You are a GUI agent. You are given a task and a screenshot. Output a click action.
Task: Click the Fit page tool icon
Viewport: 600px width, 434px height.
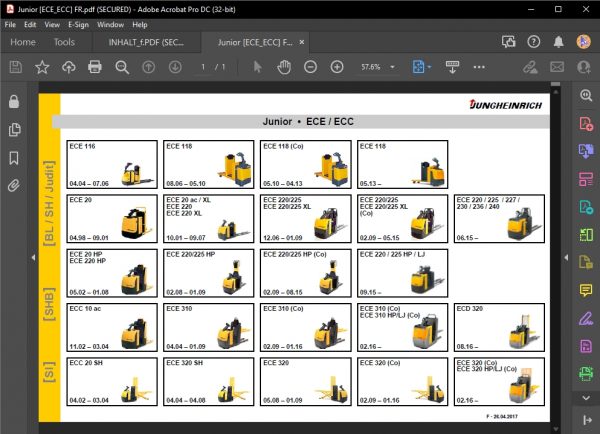tap(418, 67)
